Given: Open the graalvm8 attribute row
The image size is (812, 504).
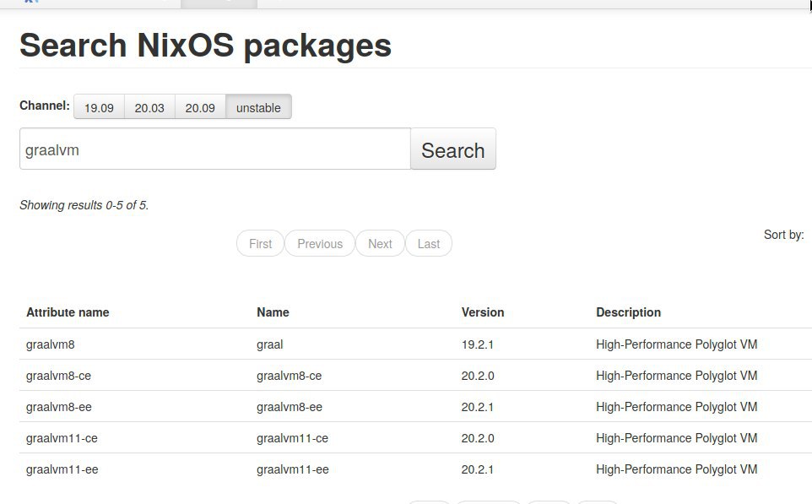Looking at the screenshot, I should click(x=51, y=344).
